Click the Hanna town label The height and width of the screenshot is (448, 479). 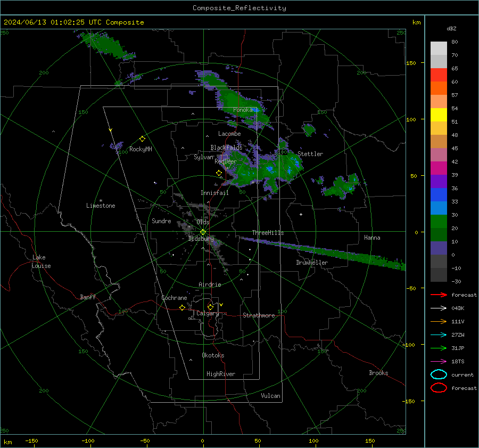pos(372,238)
